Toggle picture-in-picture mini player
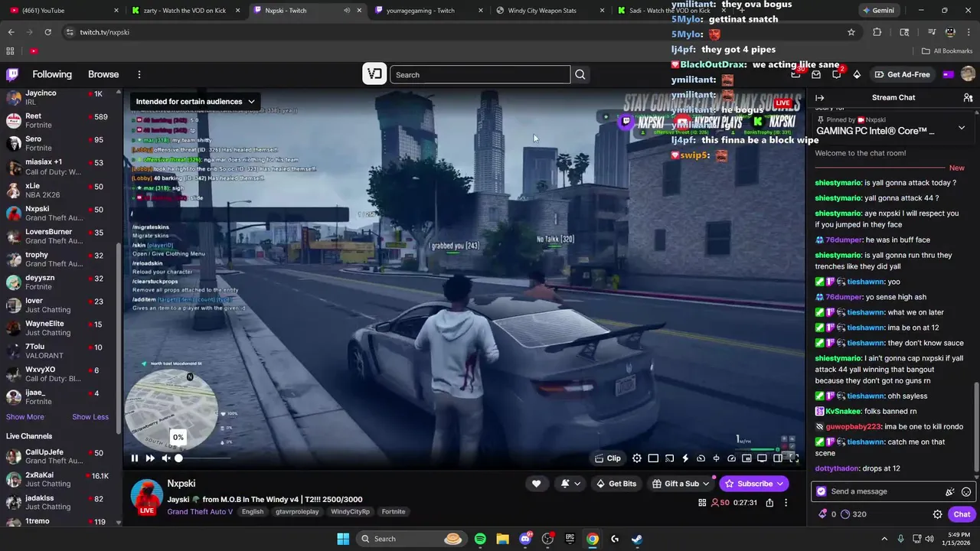 click(x=746, y=458)
